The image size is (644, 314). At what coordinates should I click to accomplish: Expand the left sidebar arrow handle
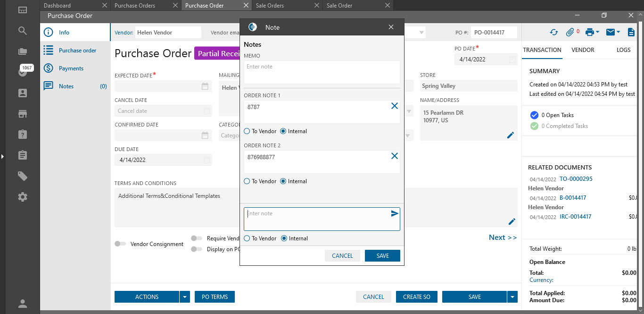(2, 156)
